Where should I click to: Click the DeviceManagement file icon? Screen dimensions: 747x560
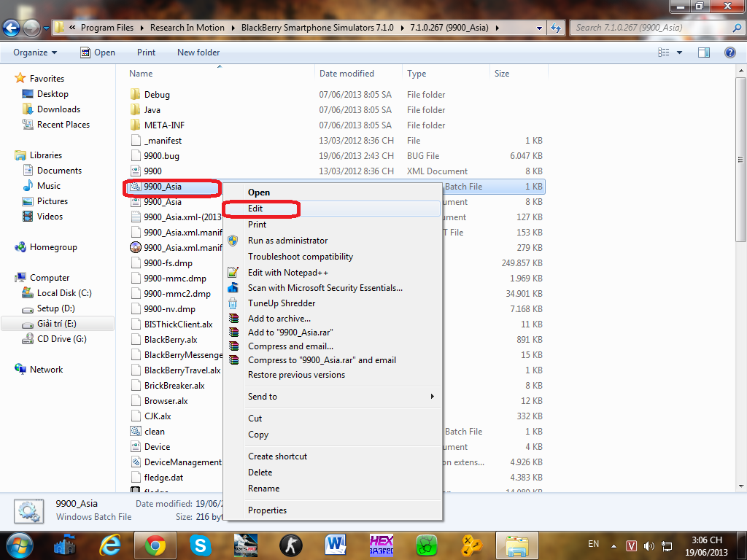136,462
